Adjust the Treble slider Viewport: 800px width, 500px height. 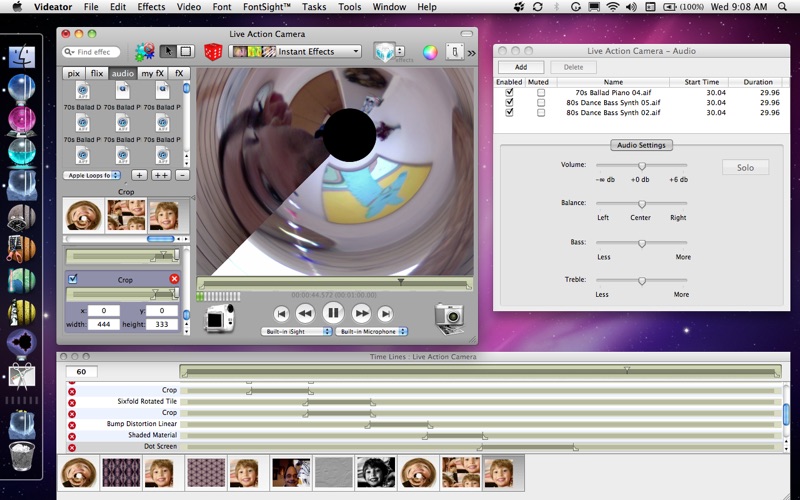[642, 281]
